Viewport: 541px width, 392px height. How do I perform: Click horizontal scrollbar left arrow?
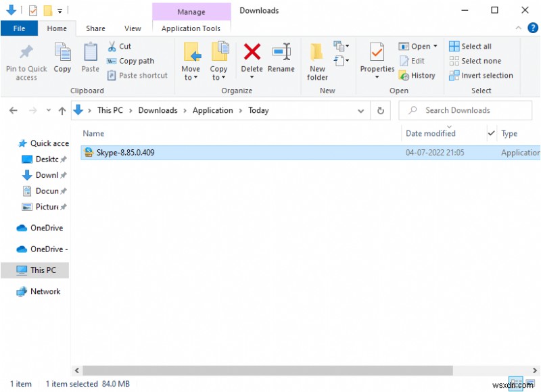(x=77, y=370)
